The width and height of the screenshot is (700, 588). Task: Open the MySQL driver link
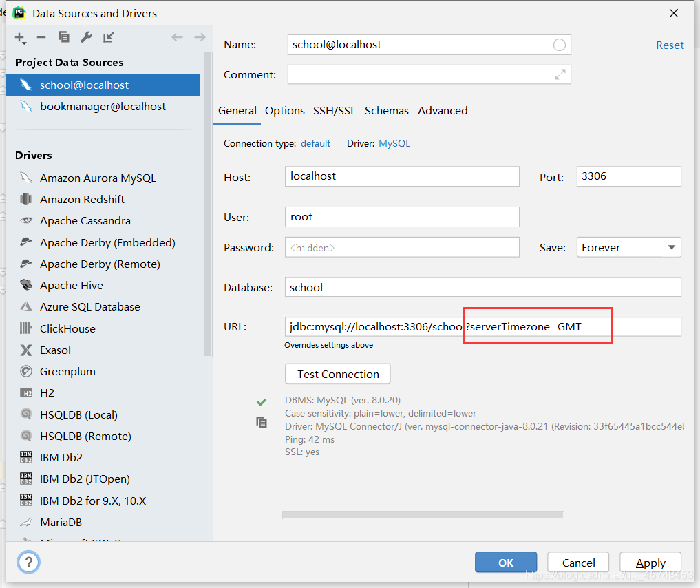[394, 143]
